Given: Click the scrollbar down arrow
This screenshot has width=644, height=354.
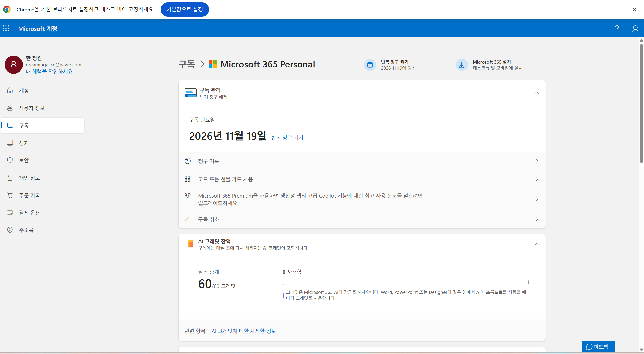Looking at the screenshot, I should tap(641, 350).
